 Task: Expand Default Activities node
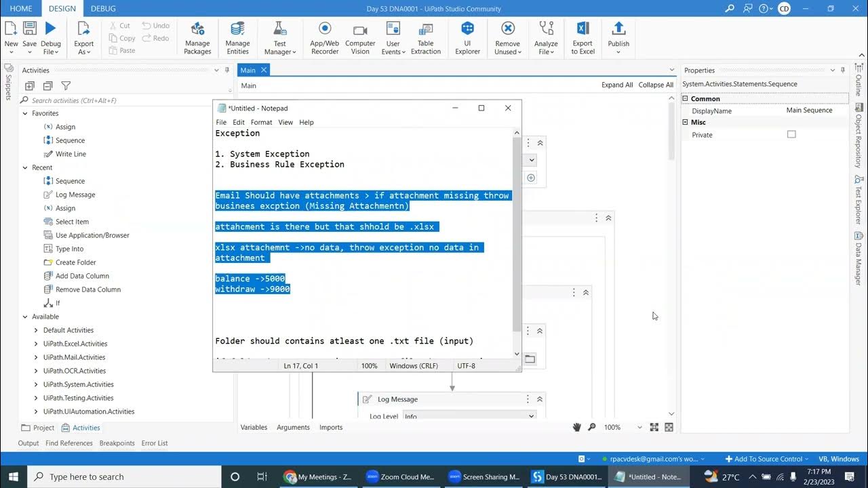(36, 330)
